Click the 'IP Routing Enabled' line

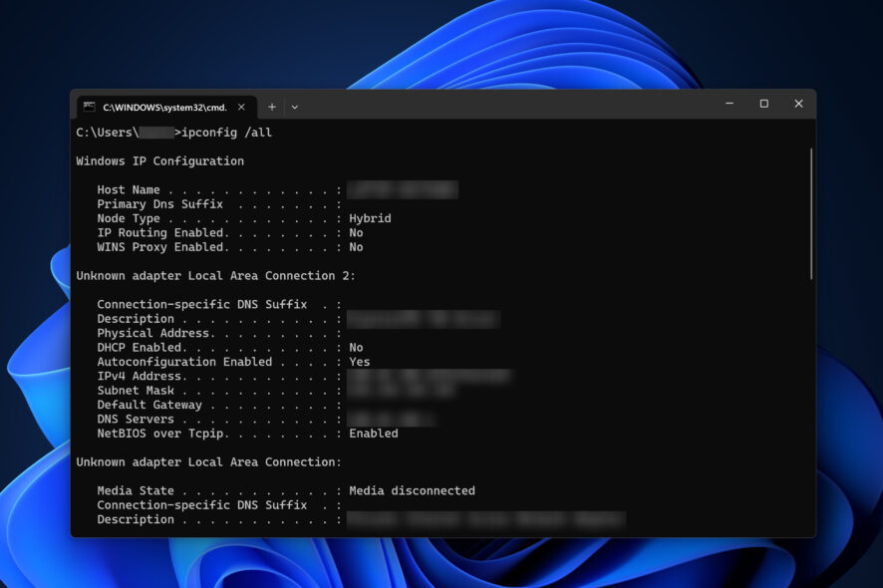pos(230,232)
